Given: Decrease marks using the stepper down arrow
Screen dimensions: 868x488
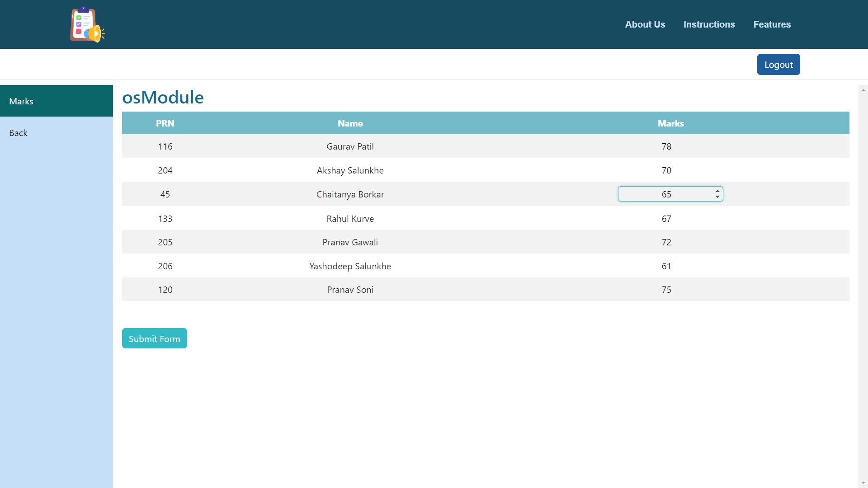Looking at the screenshot, I should (x=717, y=197).
